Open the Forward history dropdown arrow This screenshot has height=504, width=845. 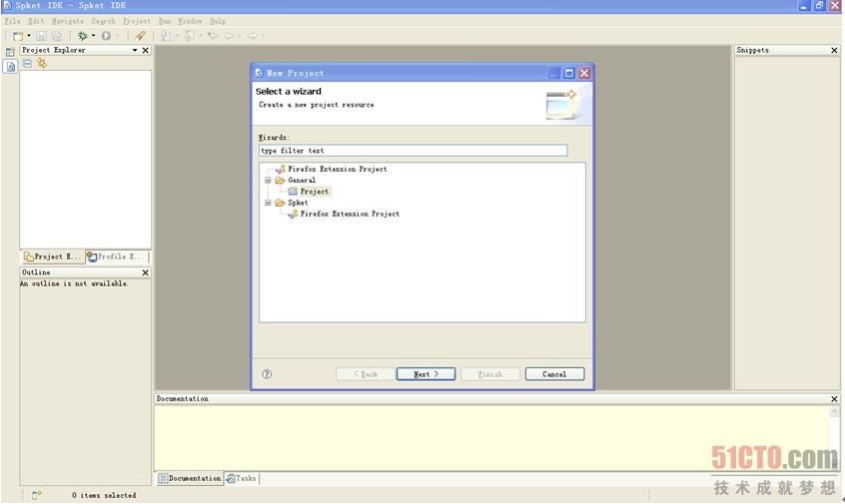click(263, 36)
